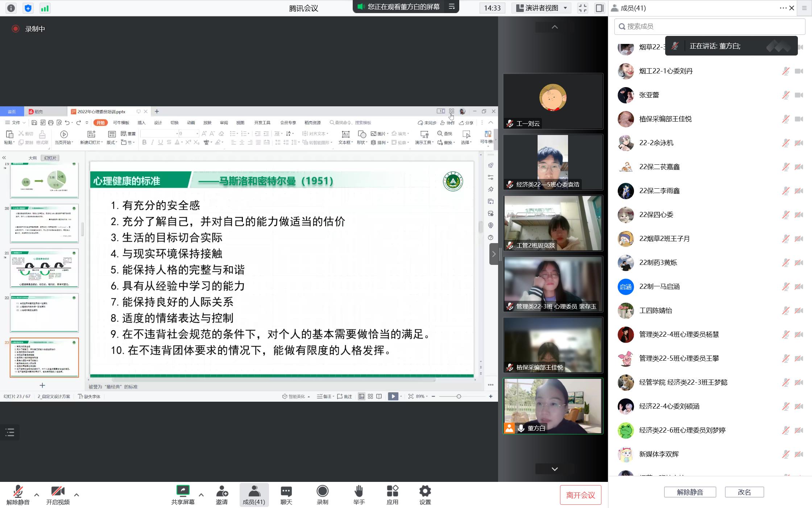Select the 新建幻灯片 (New Slide) tool

coord(91,137)
